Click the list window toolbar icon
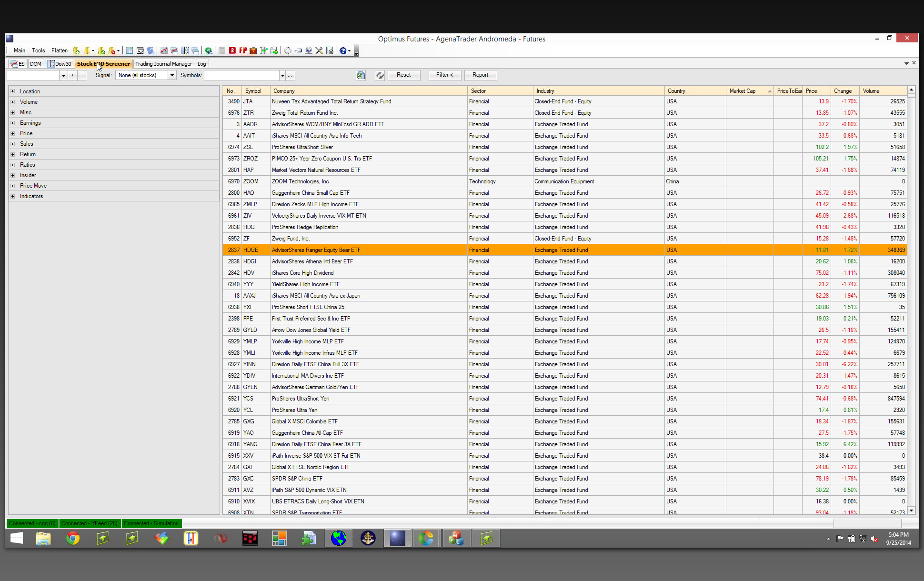 130,50
